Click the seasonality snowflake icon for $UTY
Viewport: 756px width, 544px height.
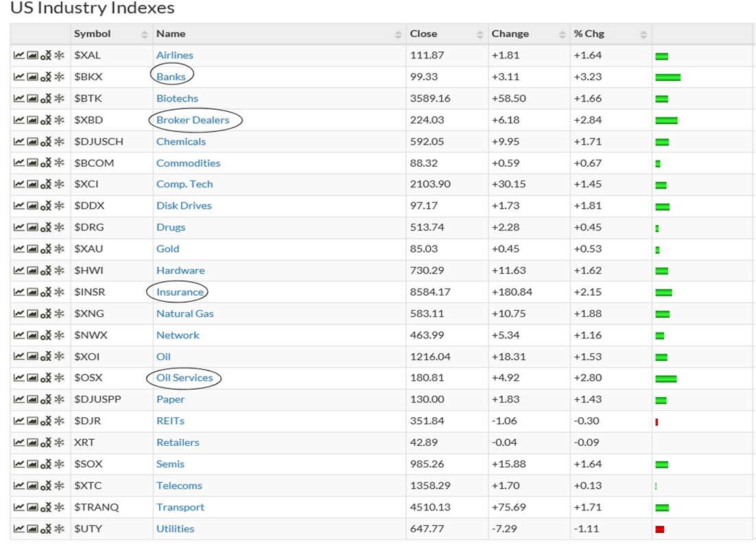click(x=60, y=529)
